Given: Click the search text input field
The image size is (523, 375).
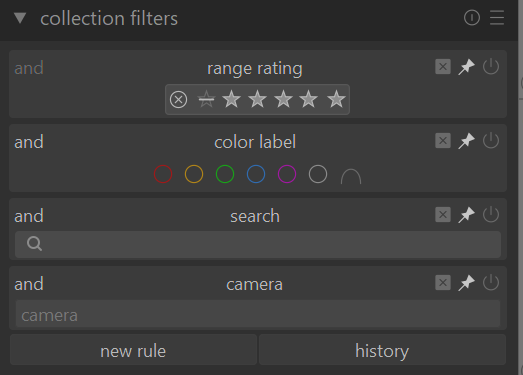Looking at the screenshot, I should point(258,244).
